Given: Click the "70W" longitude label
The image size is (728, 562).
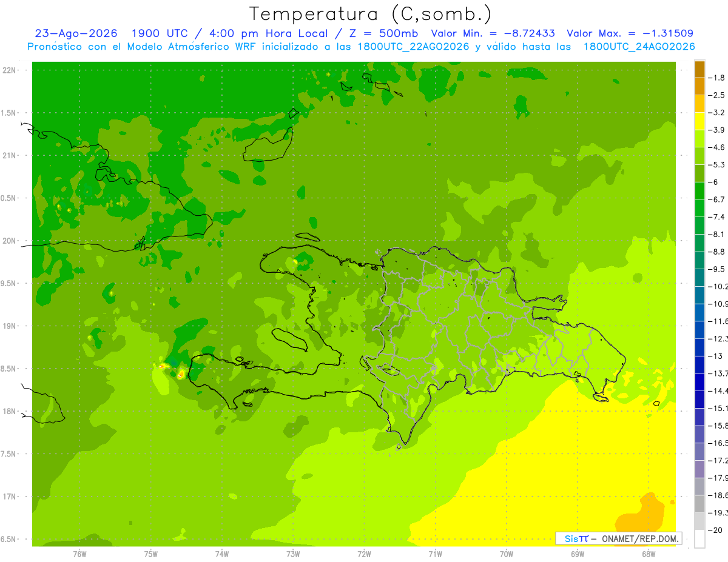Looking at the screenshot, I should 507,554.
